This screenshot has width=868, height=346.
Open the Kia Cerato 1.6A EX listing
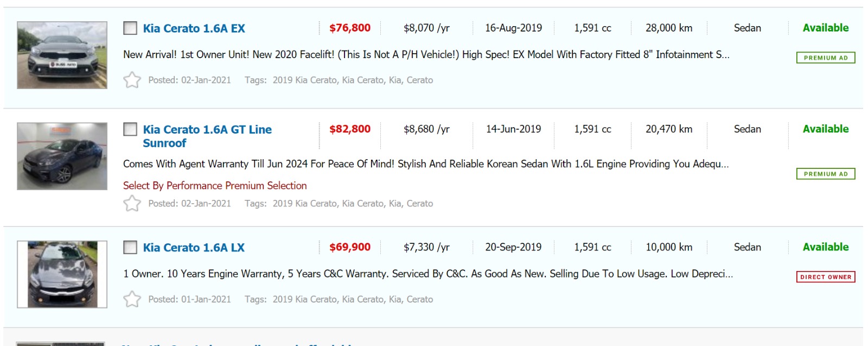tap(194, 28)
